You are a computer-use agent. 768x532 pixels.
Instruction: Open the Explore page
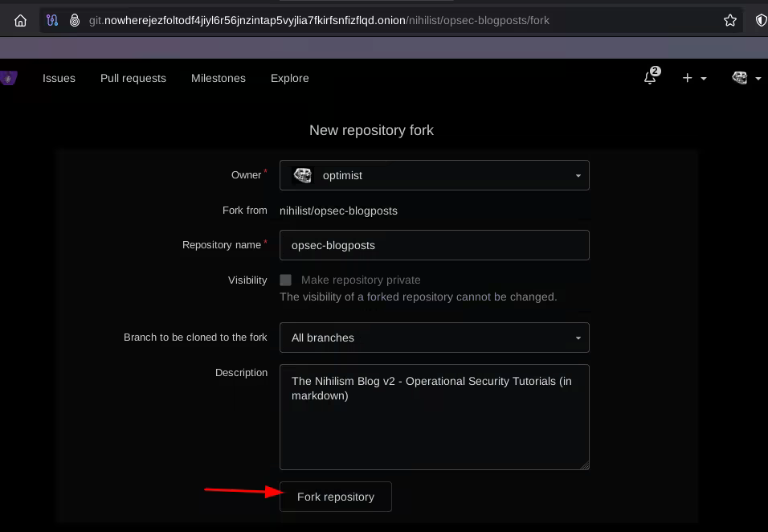click(x=290, y=78)
